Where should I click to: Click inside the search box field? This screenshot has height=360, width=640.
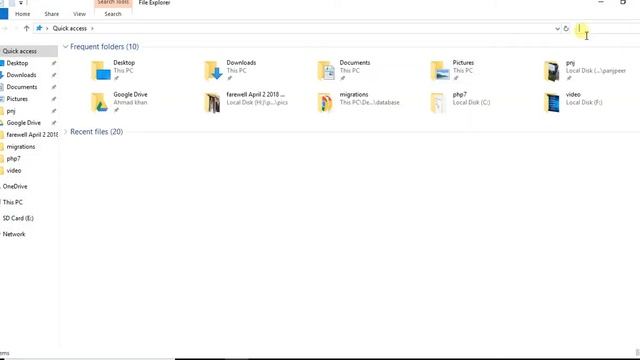[x=607, y=29]
